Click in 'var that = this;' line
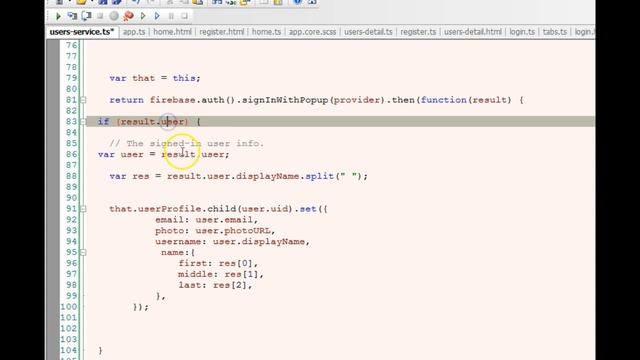The width and height of the screenshot is (640, 360). [x=155, y=78]
